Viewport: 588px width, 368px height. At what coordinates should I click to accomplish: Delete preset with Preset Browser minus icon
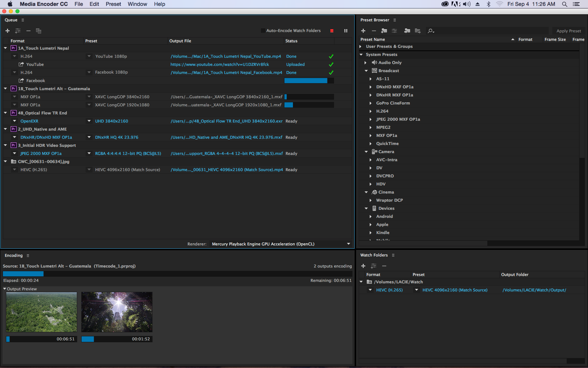(x=374, y=31)
